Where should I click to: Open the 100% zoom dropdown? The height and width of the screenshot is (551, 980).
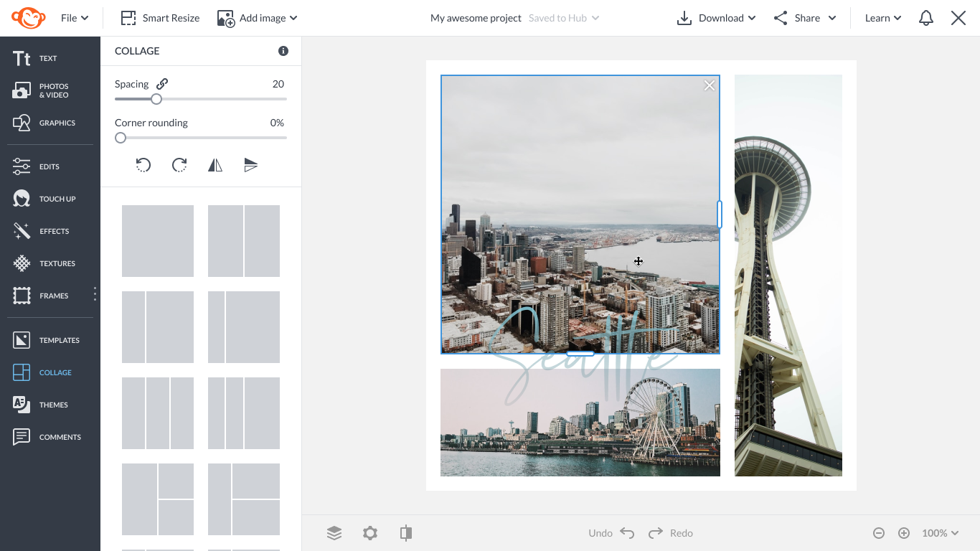click(940, 533)
